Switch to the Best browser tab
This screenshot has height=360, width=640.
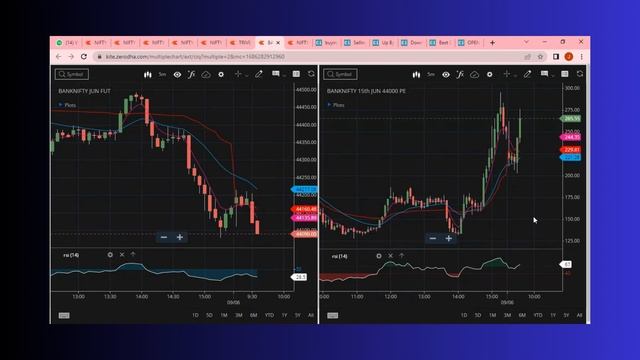[x=440, y=42]
